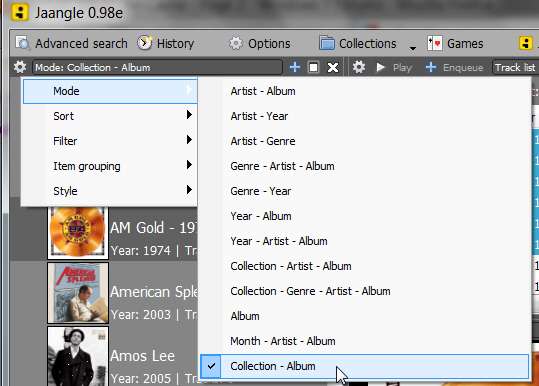
Task: Open the Collections folder icon
Action: point(327,43)
